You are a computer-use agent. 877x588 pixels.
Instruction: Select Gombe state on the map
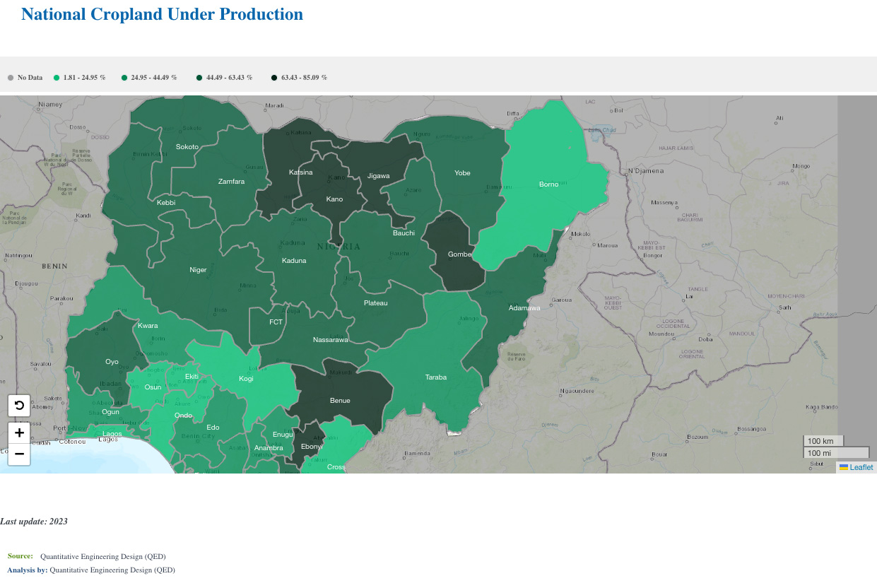tap(460, 254)
